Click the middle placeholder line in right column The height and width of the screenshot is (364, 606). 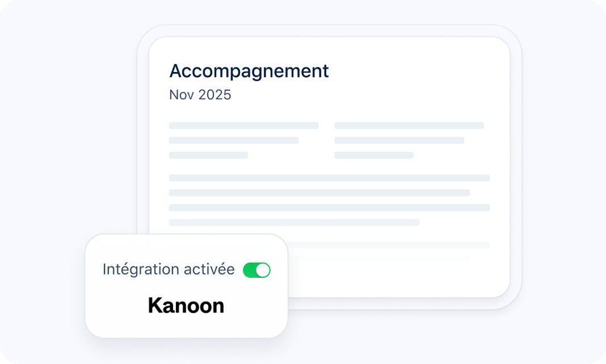[399, 140]
